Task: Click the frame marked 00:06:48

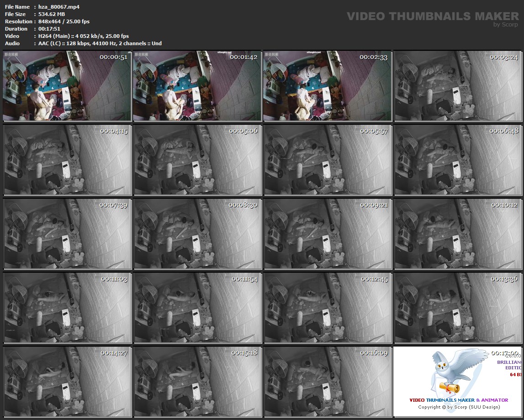Action: (x=458, y=160)
